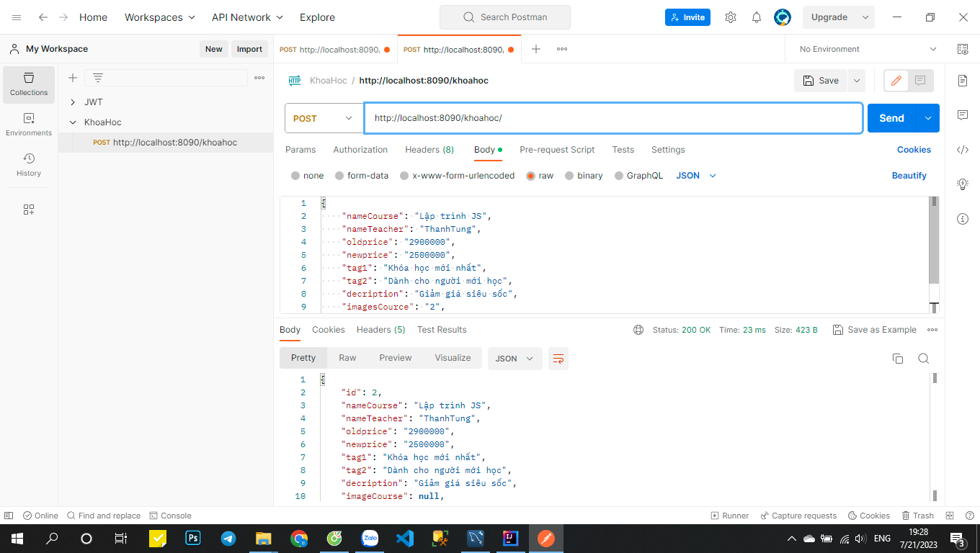
Task: Switch to the Pre-request Script tab
Action: (x=557, y=150)
